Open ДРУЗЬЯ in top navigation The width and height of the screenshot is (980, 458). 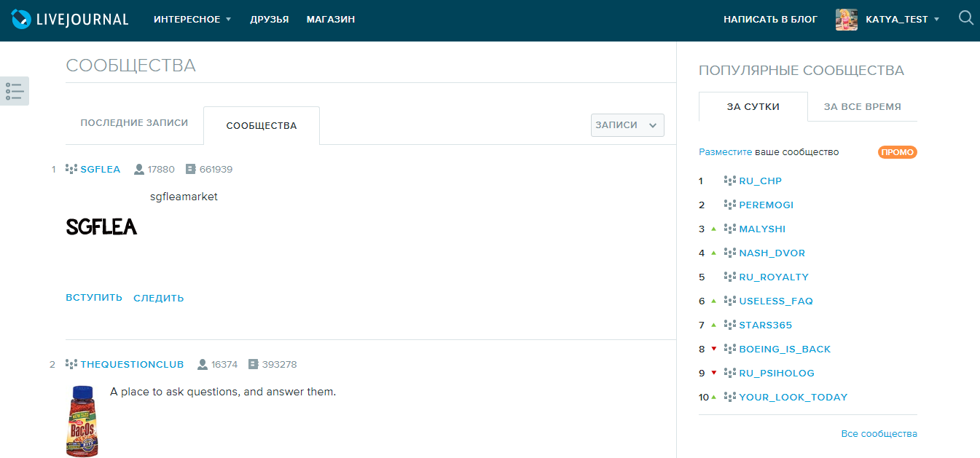269,20
